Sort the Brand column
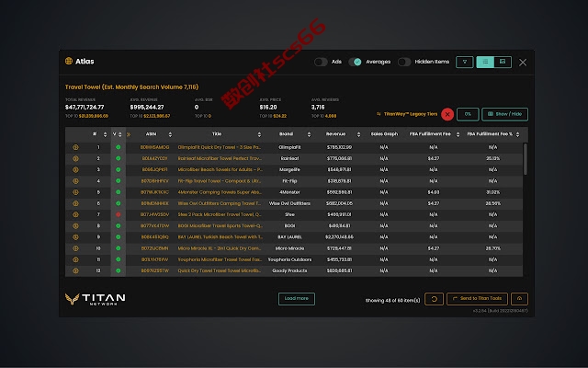Screen dimensions: 588x368 (x=309, y=134)
